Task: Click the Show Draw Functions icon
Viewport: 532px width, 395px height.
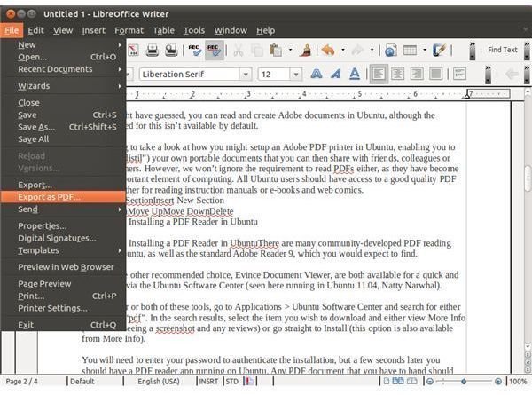Action: point(440,51)
